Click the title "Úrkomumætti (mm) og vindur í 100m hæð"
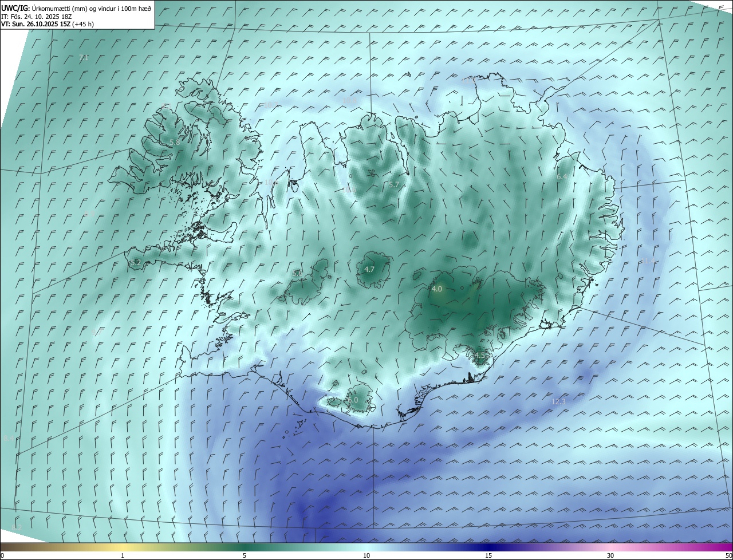 coord(92,9)
